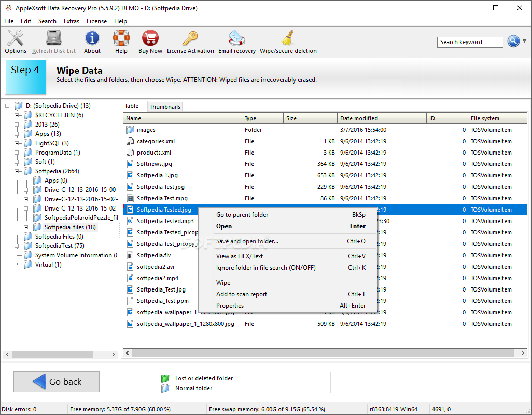This screenshot has width=532, height=415.
Task: Select Softpedia Files (0) tree item
Action: [x=59, y=237]
